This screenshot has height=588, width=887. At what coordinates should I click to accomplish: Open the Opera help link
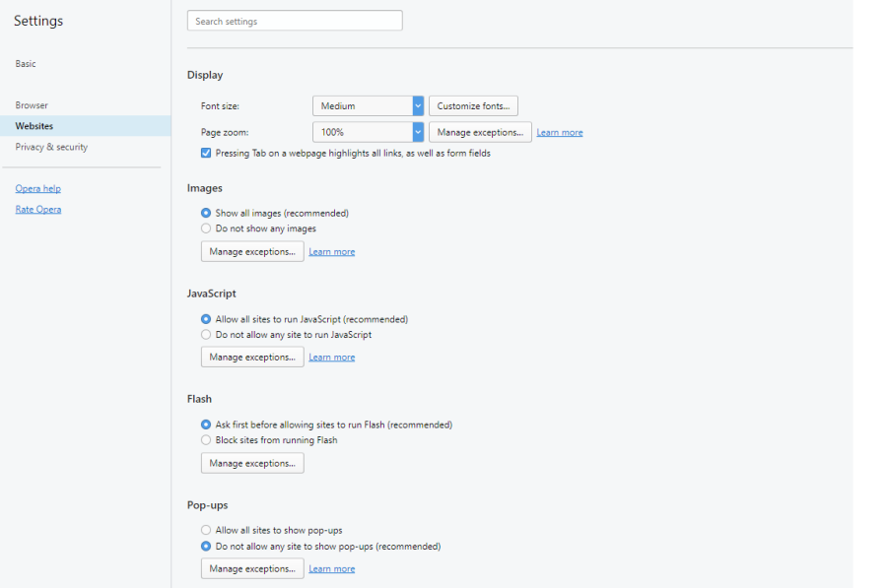click(x=37, y=188)
